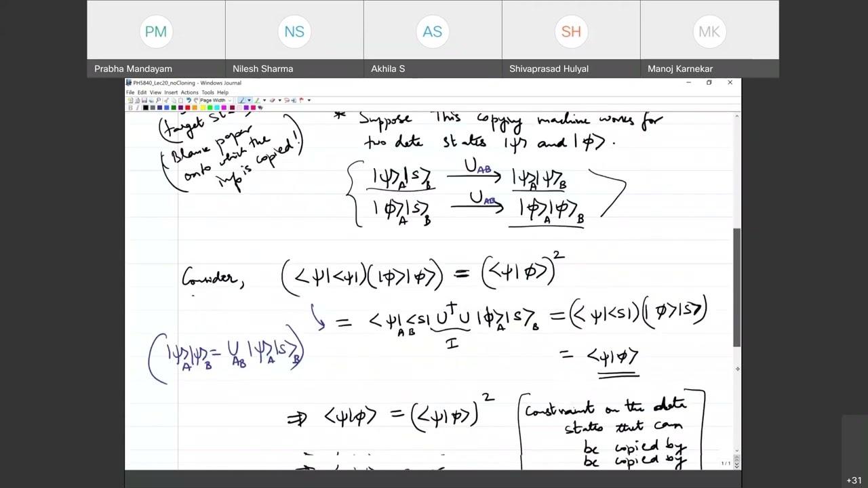Screen dimensions: 868x488
Task: Select Shivaprasad Hulyal participant tile
Action: (571, 39)
